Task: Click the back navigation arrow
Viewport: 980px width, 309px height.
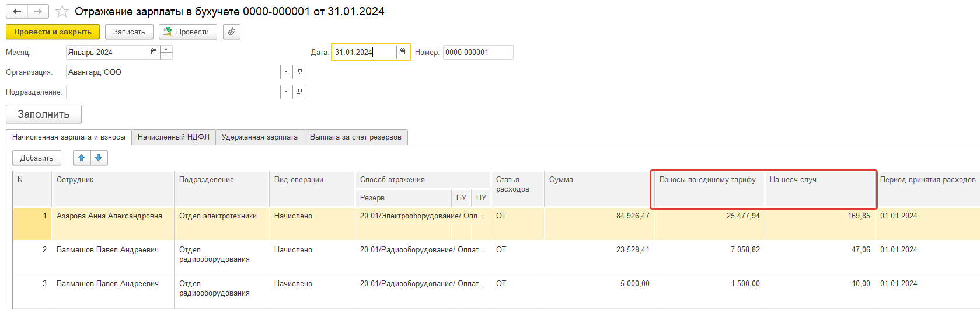Action: (17, 12)
